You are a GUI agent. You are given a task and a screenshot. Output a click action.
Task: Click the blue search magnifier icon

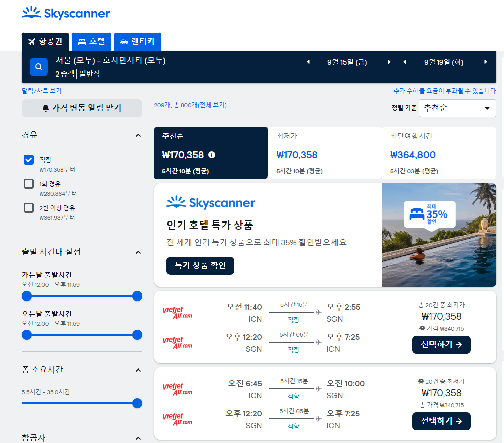[39, 67]
